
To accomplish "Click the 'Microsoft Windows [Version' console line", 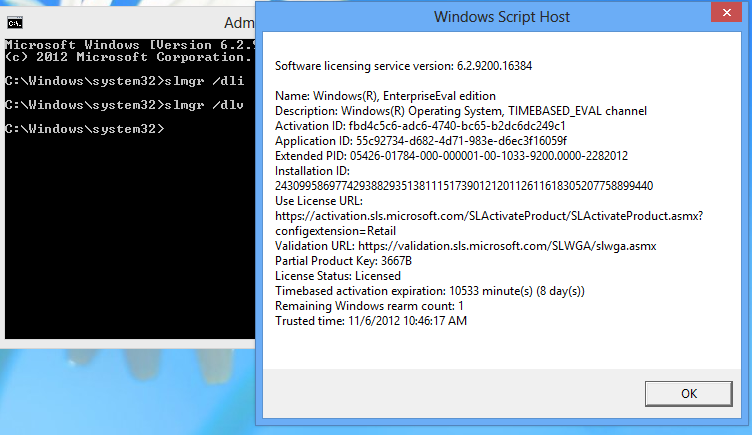I will pyautogui.click(x=130, y=45).
